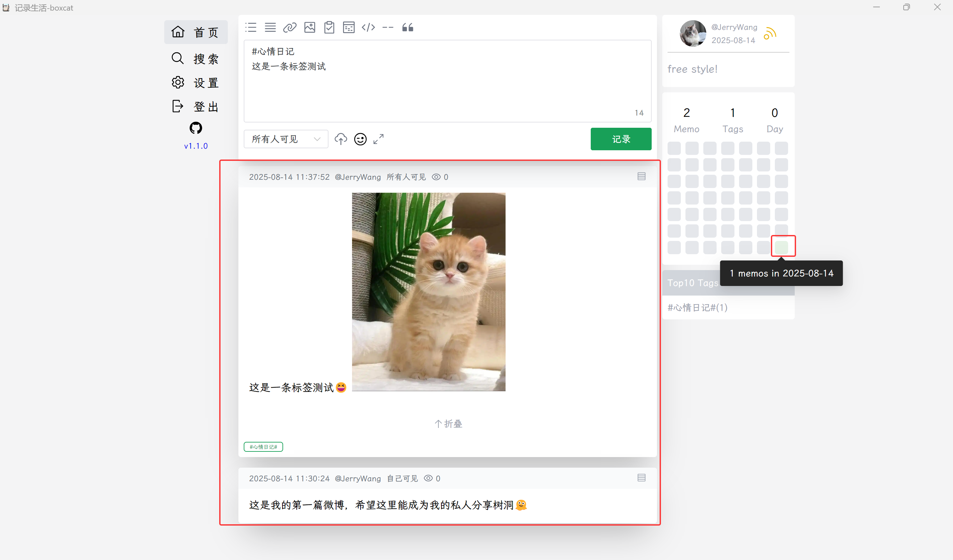Click view-count eye on 11:30:24 memo
953x560 pixels.
pyautogui.click(x=428, y=478)
